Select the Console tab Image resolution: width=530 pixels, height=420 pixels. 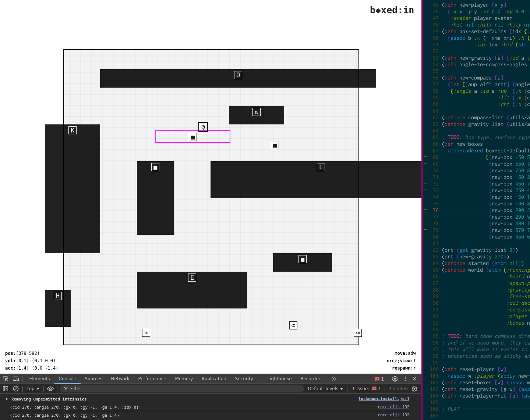(x=67, y=379)
